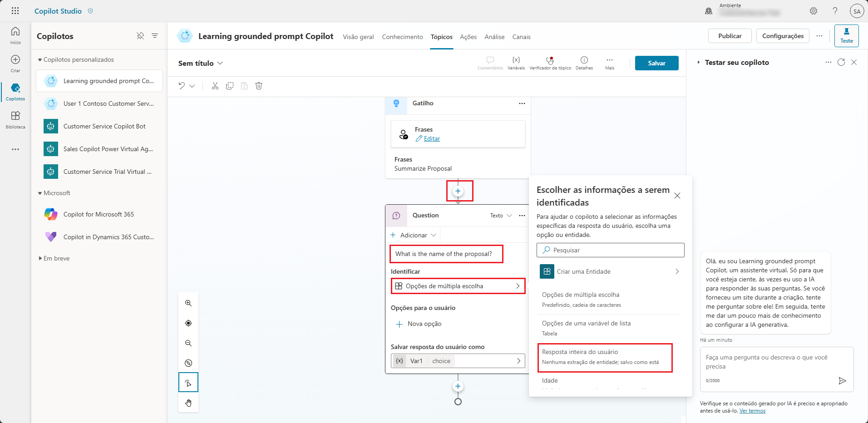Zoom in on the canvas
This screenshot has width=868, height=423.
tap(188, 303)
